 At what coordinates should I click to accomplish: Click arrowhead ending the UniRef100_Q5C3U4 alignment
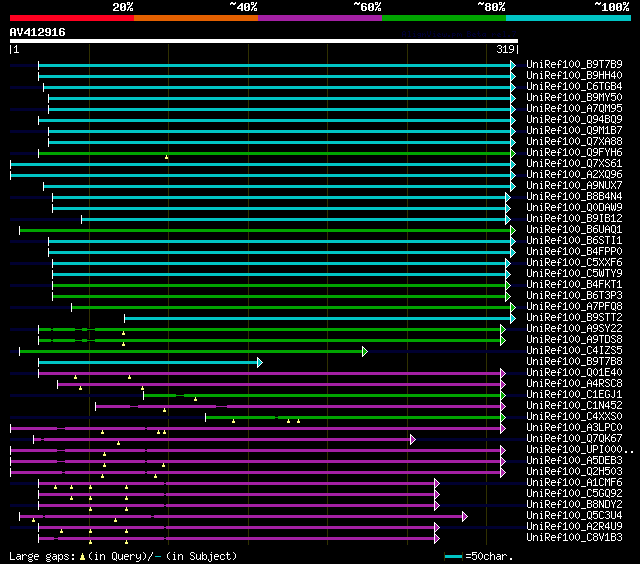pyautogui.click(x=464, y=516)
